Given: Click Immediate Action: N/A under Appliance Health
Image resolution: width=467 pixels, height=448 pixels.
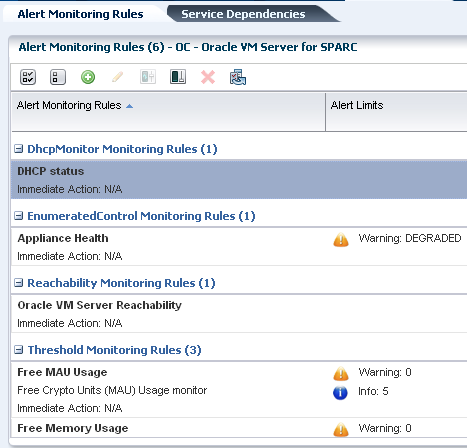Looking at the screenshot, I should pos(70,256).
